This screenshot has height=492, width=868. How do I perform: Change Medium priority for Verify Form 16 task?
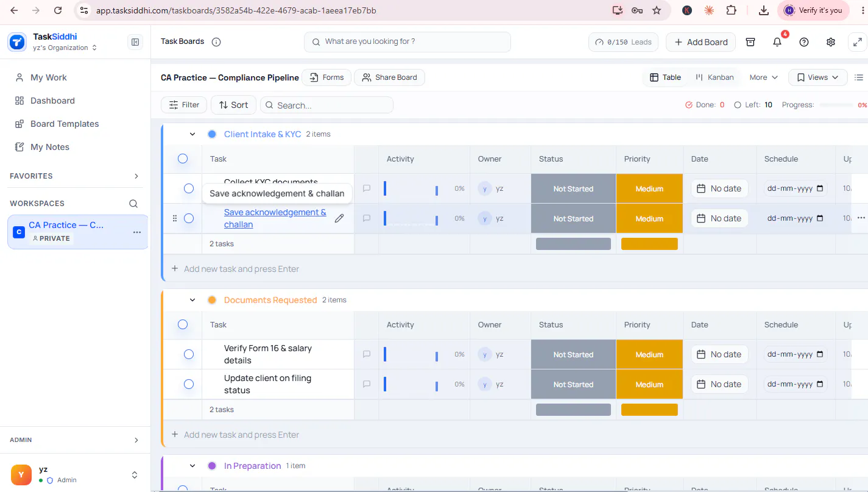pyautogui.click(x=649, y=354)
